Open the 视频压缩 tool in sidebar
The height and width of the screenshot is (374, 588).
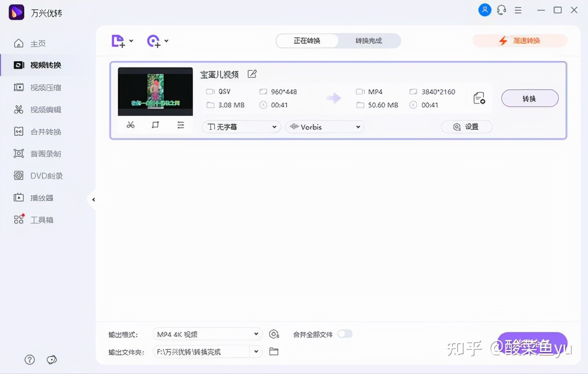coord(42,87)
